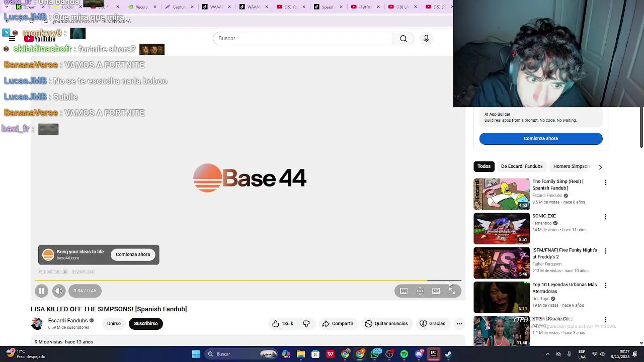
Task: Open more actions ellipsis under video
Action: click(459, 324)
